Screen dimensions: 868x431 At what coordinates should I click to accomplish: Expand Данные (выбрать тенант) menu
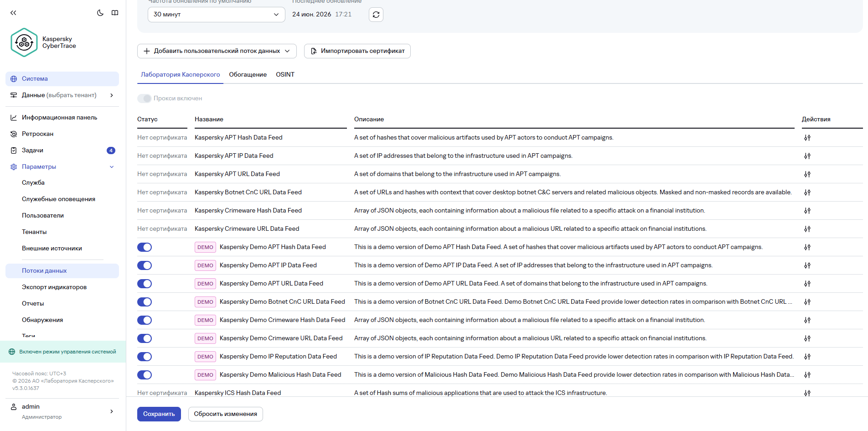pyautogui.click(x=62, y=95)
